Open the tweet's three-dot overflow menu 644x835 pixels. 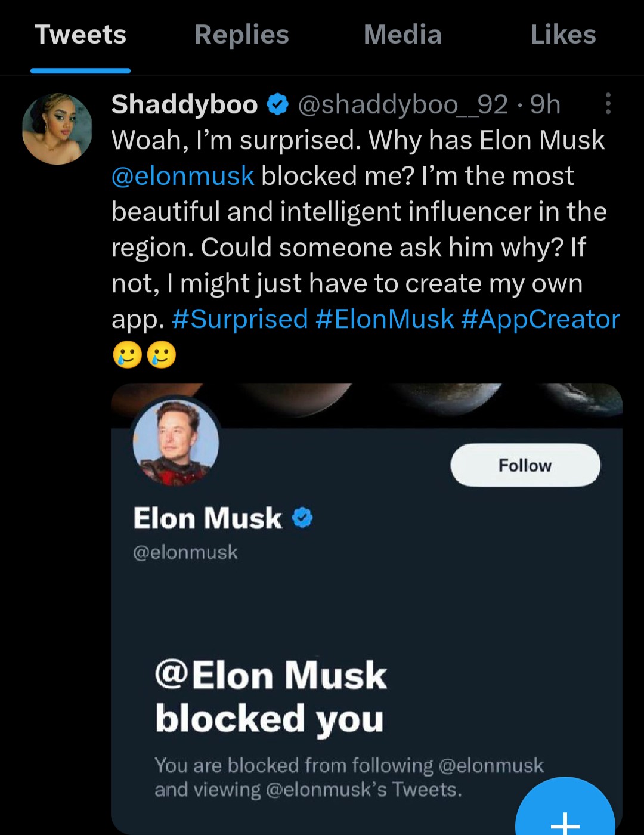(x=608, y=104)
